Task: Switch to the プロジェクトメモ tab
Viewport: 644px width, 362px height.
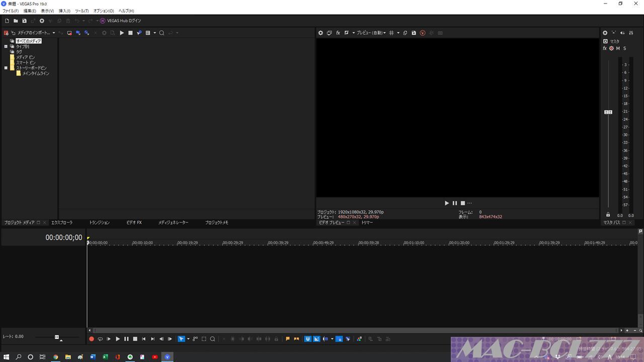Action: (216, 222)
